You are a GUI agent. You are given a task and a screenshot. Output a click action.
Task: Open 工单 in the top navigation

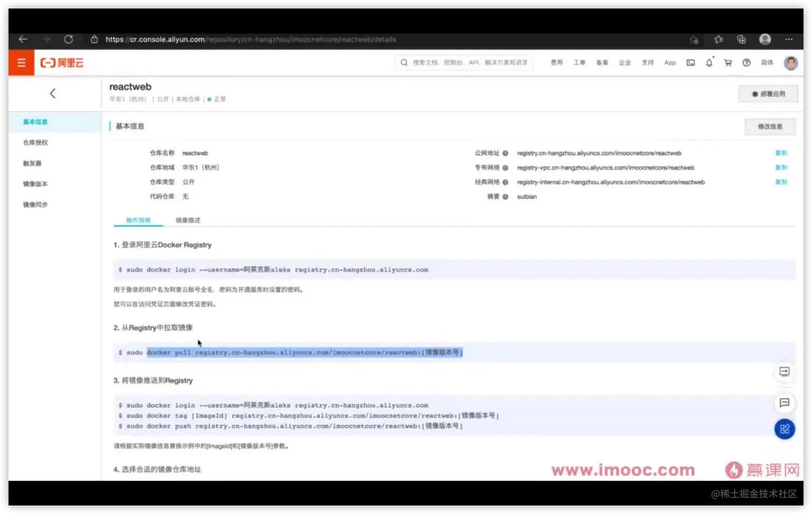579,63
